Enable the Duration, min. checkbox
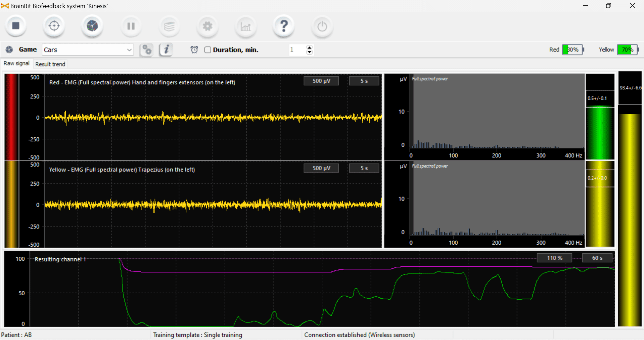This screenshot has height=340, width=644. [208, 50]
